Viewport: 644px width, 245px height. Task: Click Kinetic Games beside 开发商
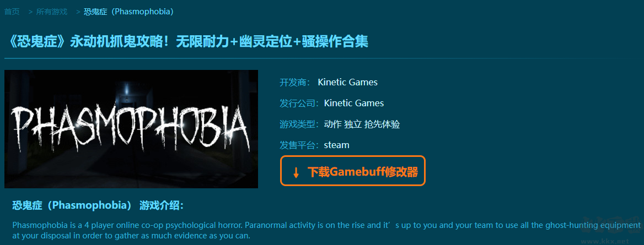(347, 82)
